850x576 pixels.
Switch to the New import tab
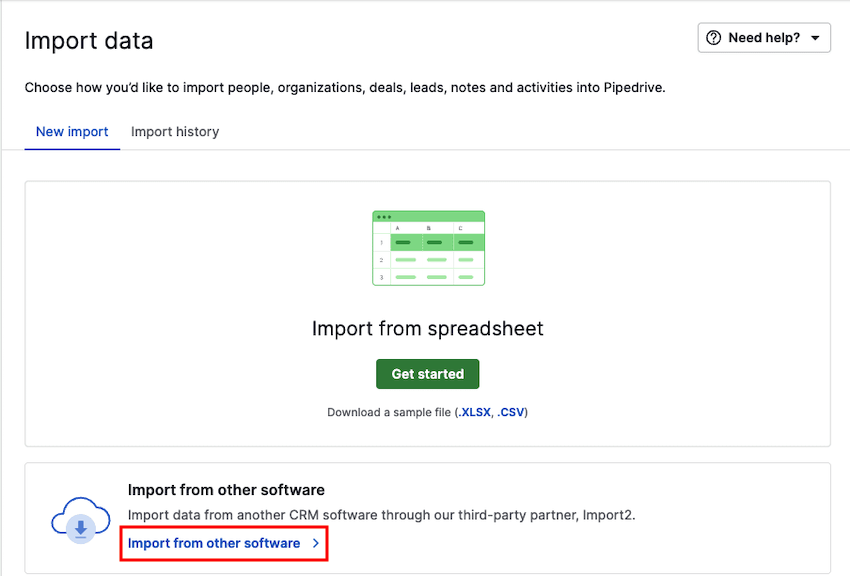click(72, 132)
